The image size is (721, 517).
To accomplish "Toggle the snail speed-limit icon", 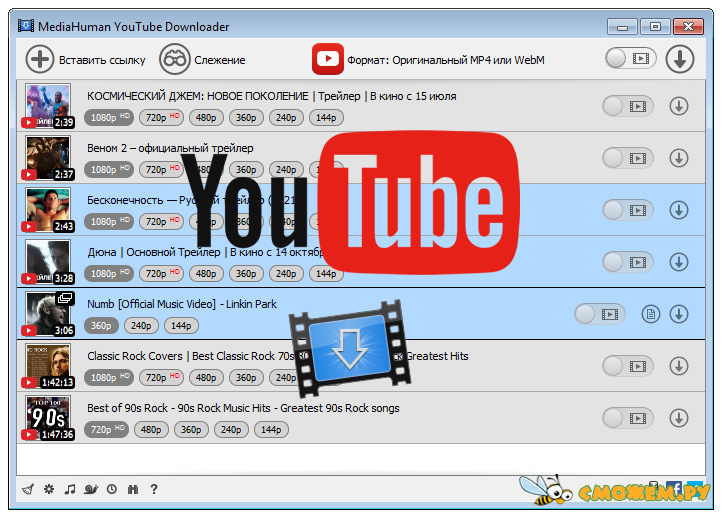I will click(x=91, y=489).
